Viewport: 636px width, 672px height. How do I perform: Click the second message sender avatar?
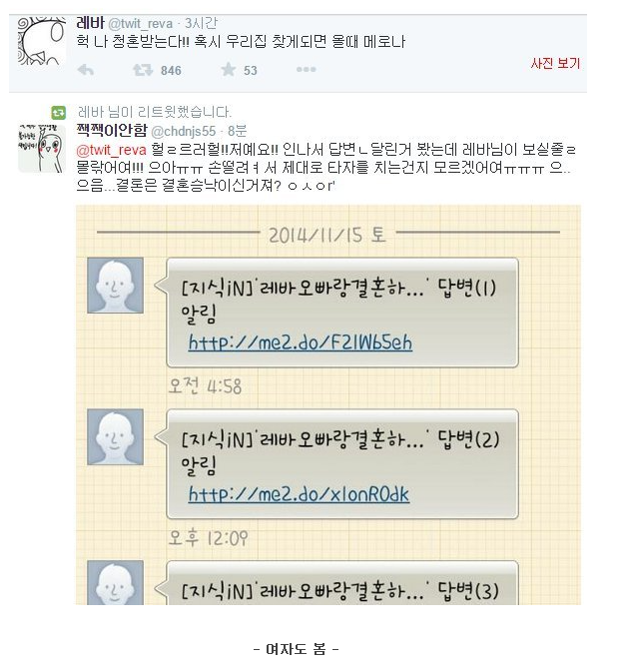pos(115,437)
